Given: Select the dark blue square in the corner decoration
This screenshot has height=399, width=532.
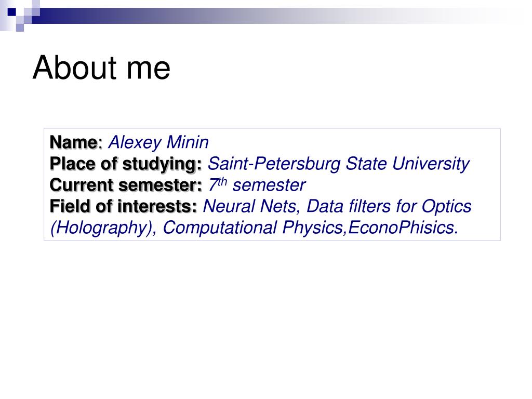Looking at the screenshot, I should (12, 12).
